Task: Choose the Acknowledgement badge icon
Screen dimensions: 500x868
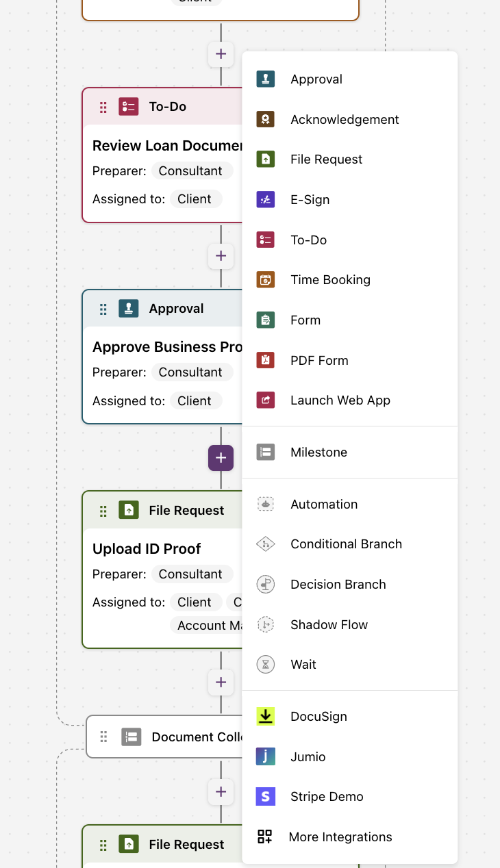Action: pos(266,119)
